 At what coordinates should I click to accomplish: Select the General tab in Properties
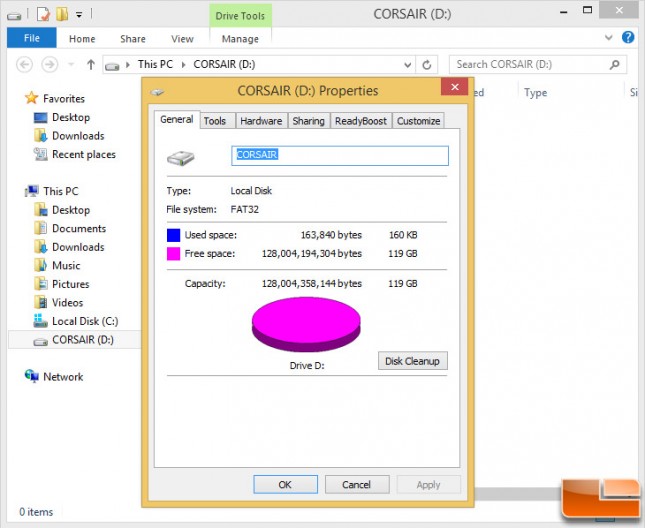point(176,119)
